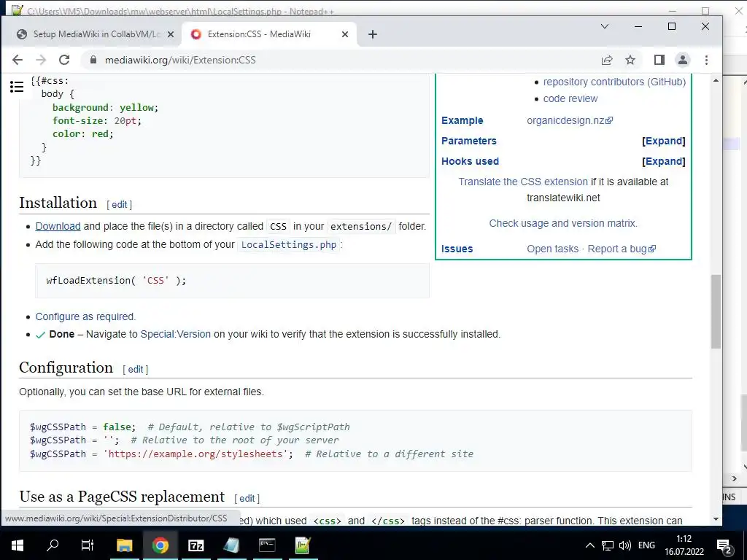Screen dimensions: 747x560
Task: Click the browser forward arrow
Action: coord(41,60)
